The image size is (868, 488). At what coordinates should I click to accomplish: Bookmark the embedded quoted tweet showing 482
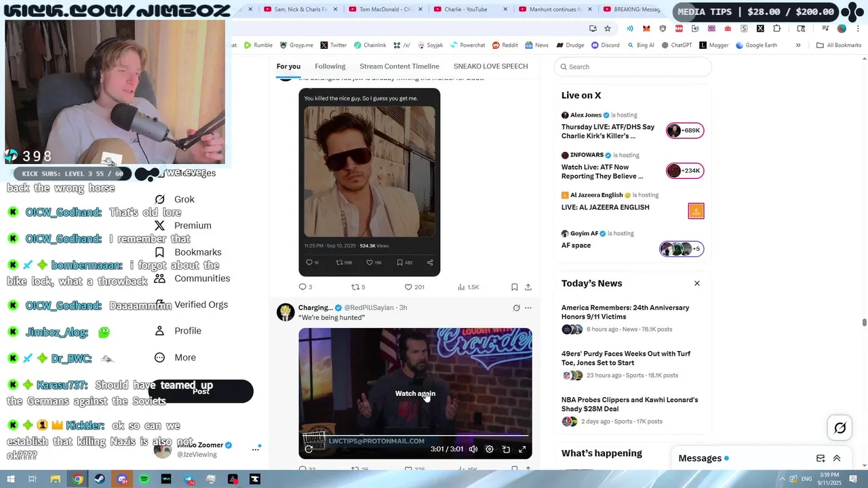click(x=404, y=262)
